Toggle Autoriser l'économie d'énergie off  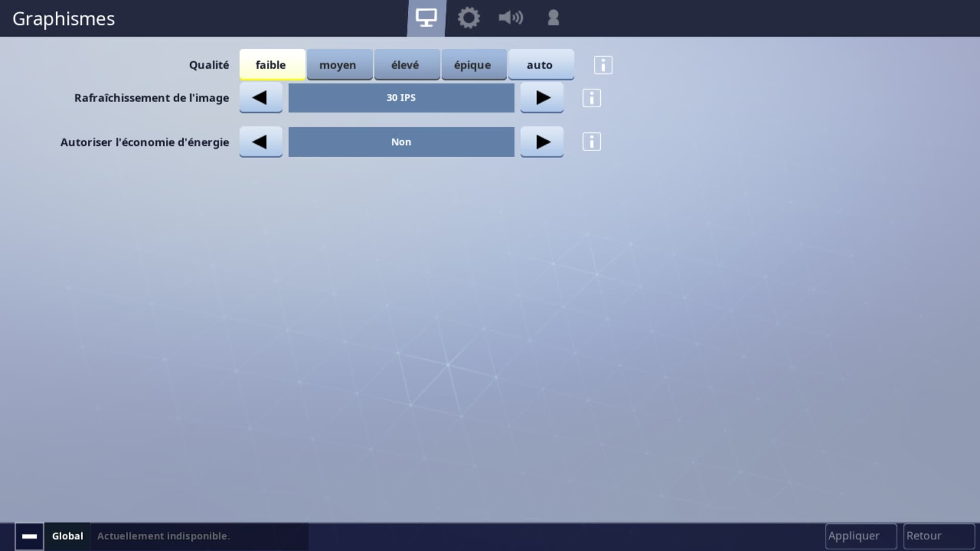pyautogui.click(x=401, y=141)
